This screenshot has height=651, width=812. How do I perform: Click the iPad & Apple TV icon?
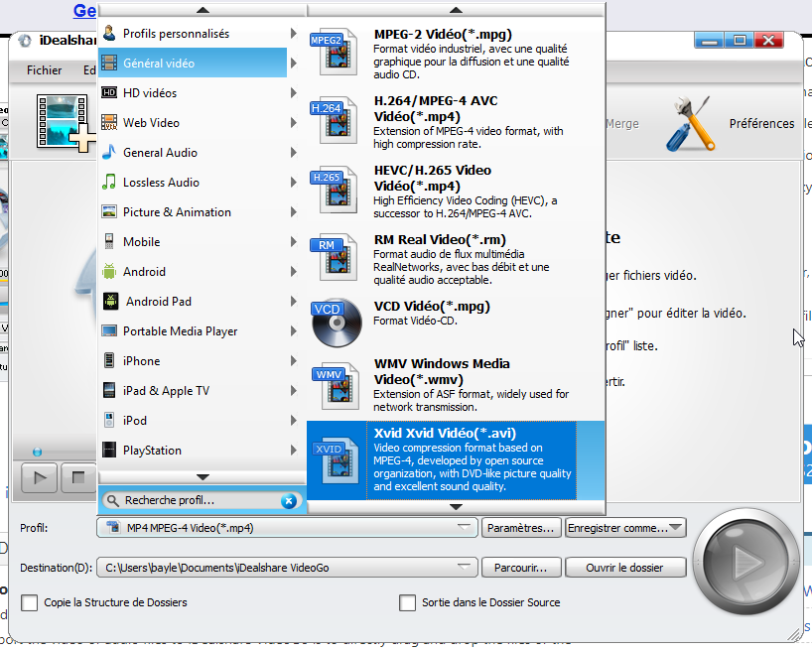click(109, 390)
